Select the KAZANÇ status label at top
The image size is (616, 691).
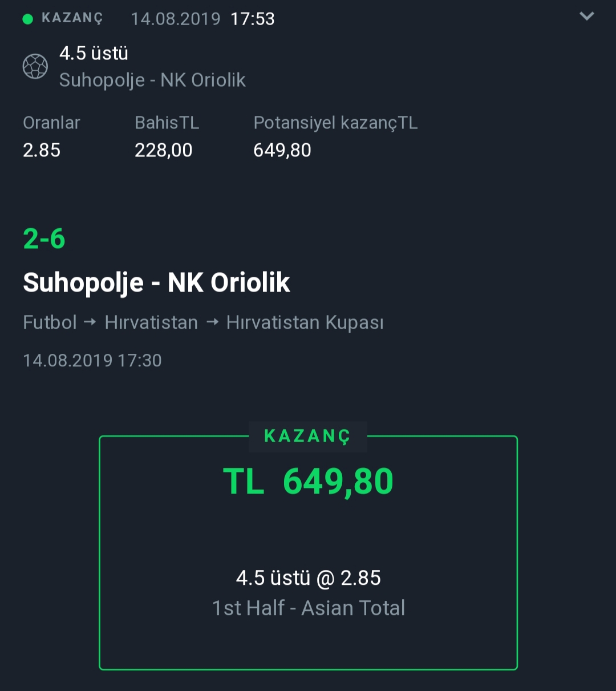(72, 19)
